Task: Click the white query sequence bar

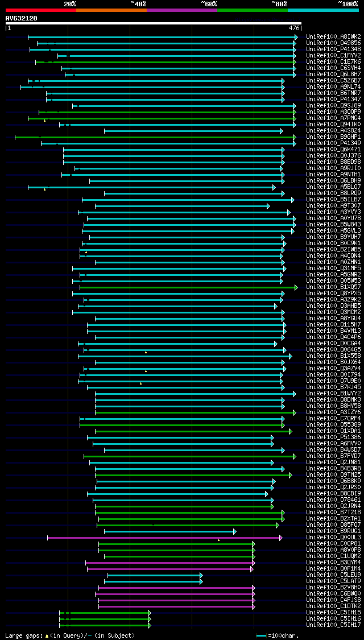Action: pos(154,23)
